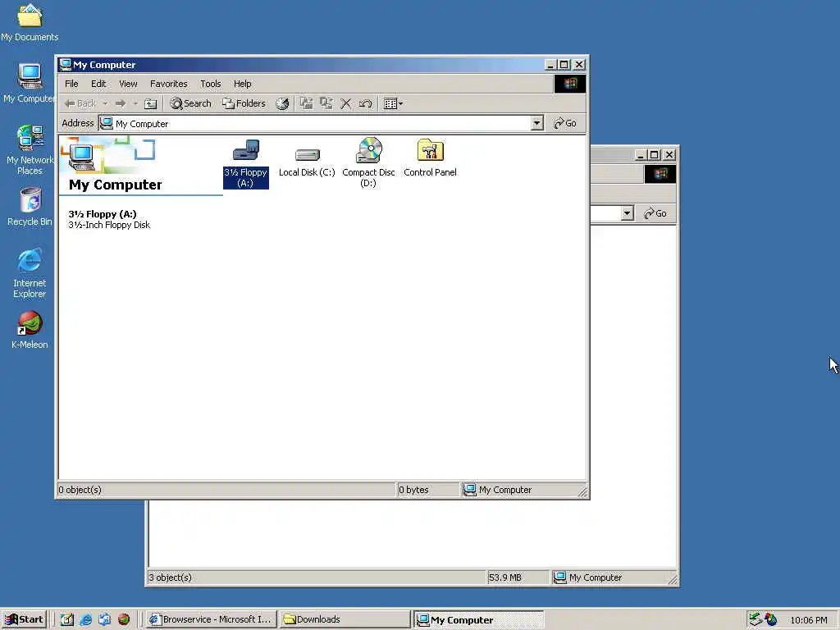Image resolution: width=840 pixels, height=630 pixels.
Task: Click resize grip of front window status bar
Action: pos(582,491)
